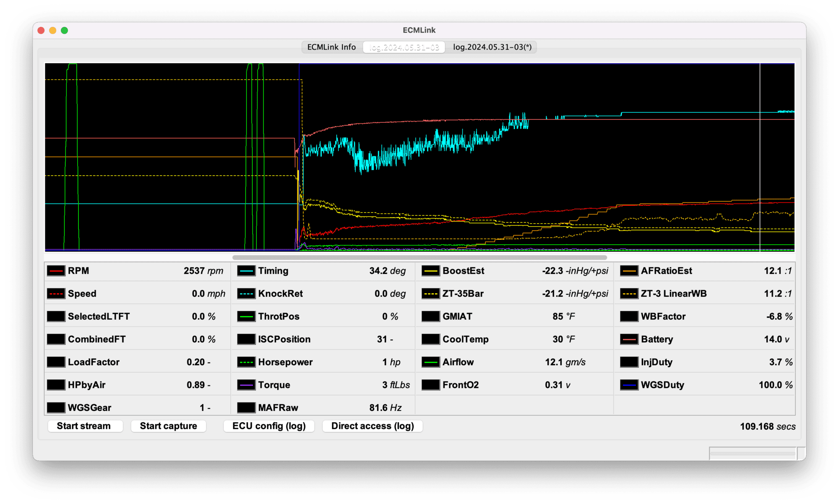Select the FrontO2 value 0.31 v
The image size is (839, 504).
click(558, 385)
